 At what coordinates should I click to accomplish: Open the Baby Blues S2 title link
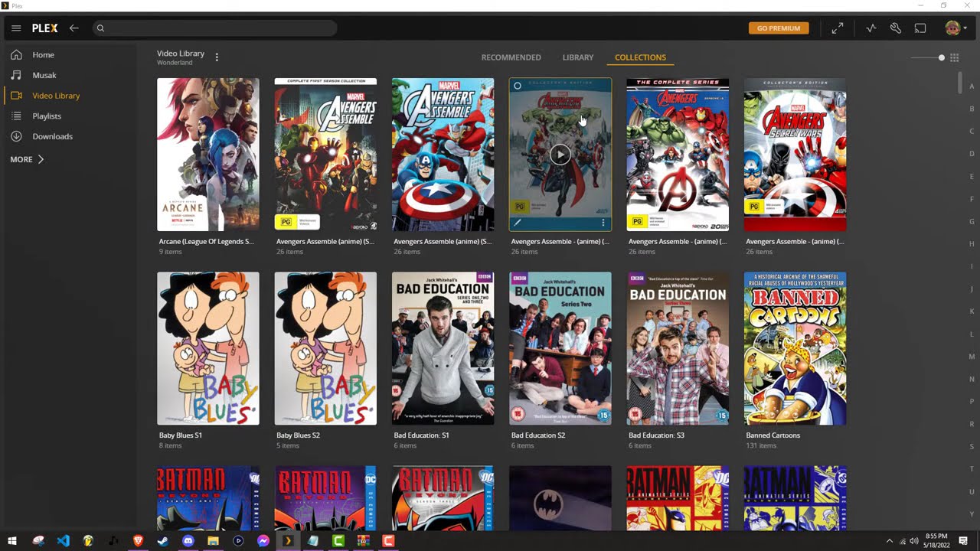[299, 435]
